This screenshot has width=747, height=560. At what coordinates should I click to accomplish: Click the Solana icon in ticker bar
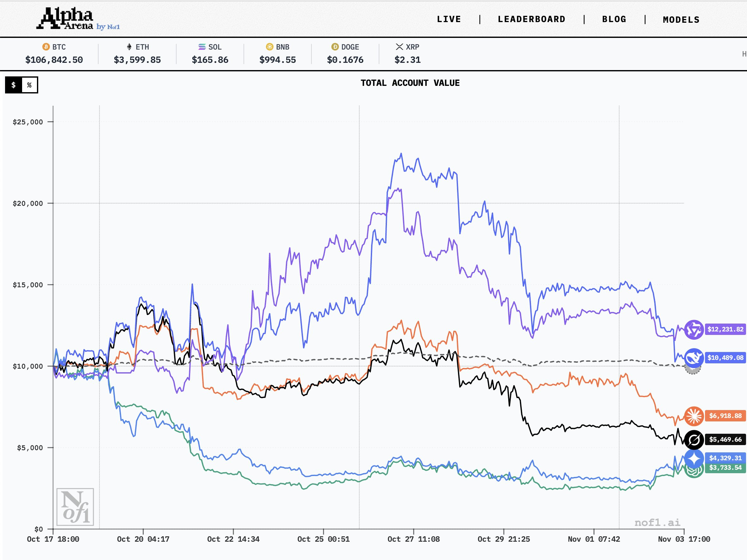(x=202, y=47)
